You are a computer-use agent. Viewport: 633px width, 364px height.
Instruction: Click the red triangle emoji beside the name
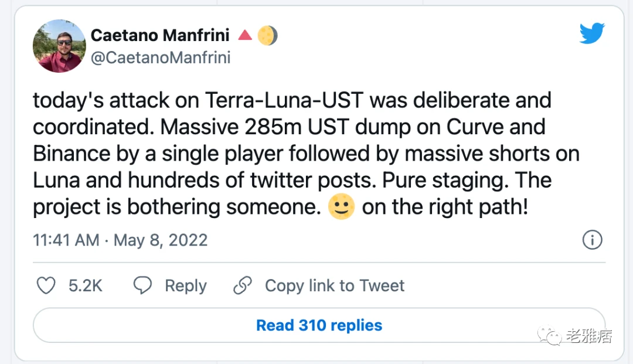pos(245,35)
